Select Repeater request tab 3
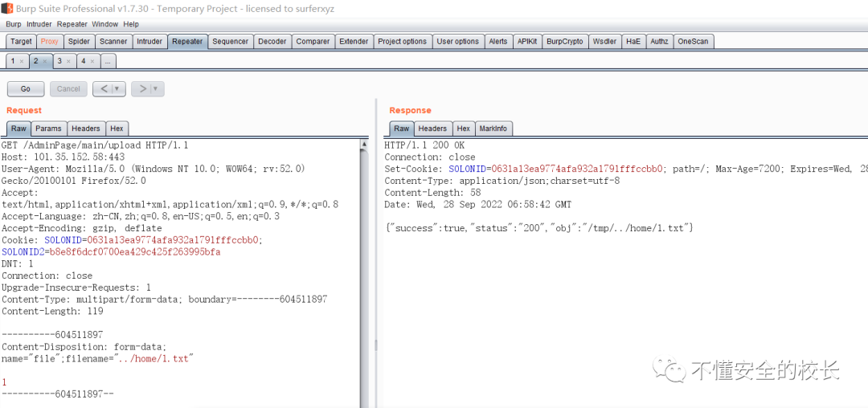 59,61
